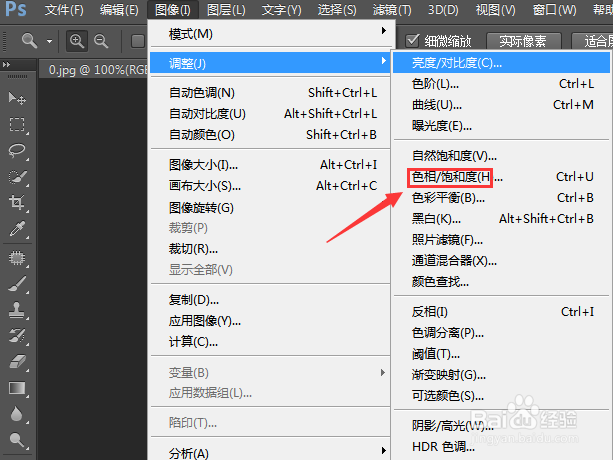Screen dimensions: 613x460
Task: Expand the 图像旋转(G) submenu
Action: (271, 207)
